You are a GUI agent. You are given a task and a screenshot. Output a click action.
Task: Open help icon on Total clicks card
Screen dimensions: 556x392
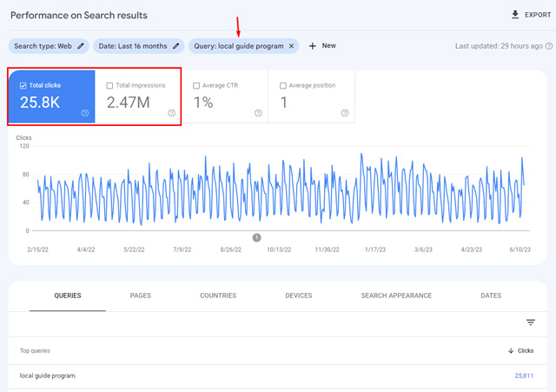85,113
